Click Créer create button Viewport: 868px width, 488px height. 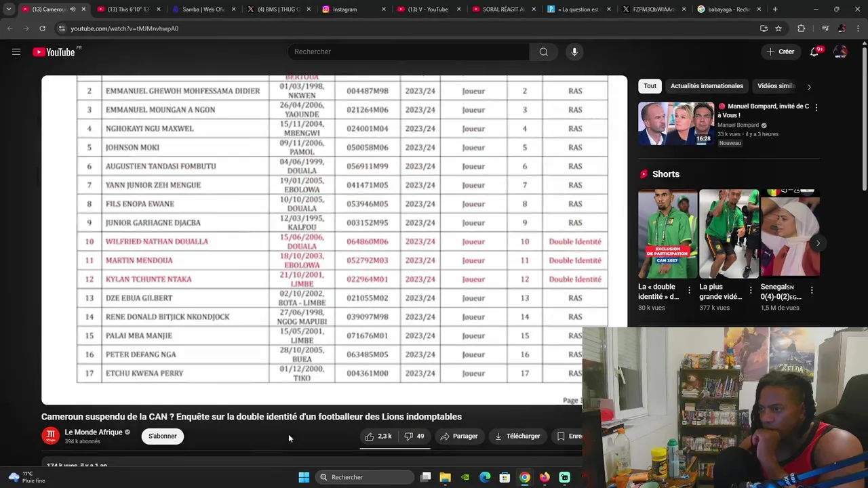[781, 52]
